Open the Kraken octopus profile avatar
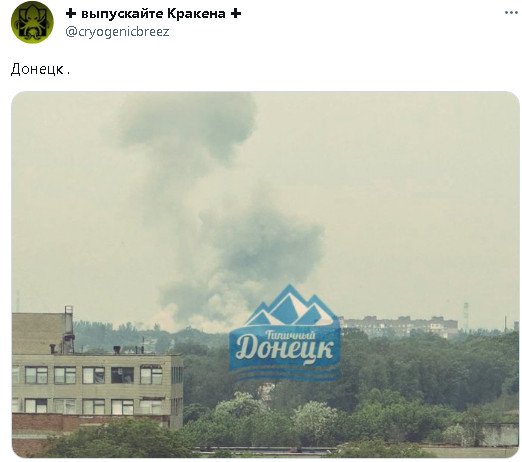 pyautogui.click(x=32, y=22)
